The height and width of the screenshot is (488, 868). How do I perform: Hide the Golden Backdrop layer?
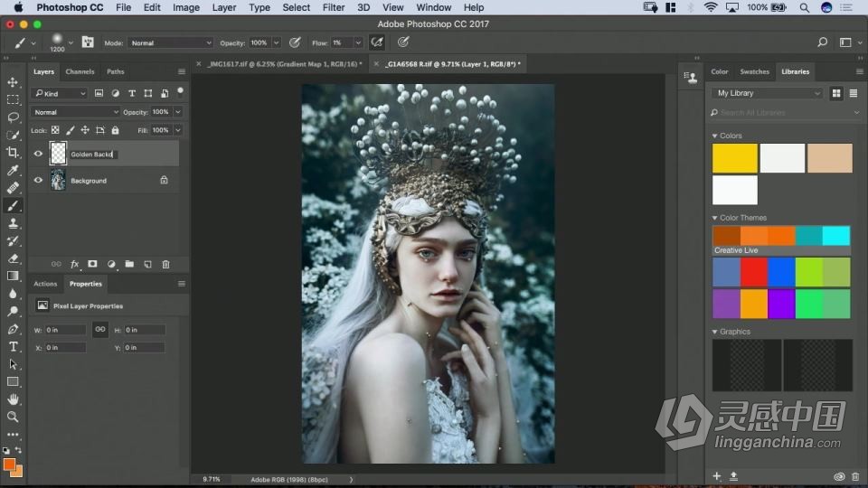pos(38,154)
